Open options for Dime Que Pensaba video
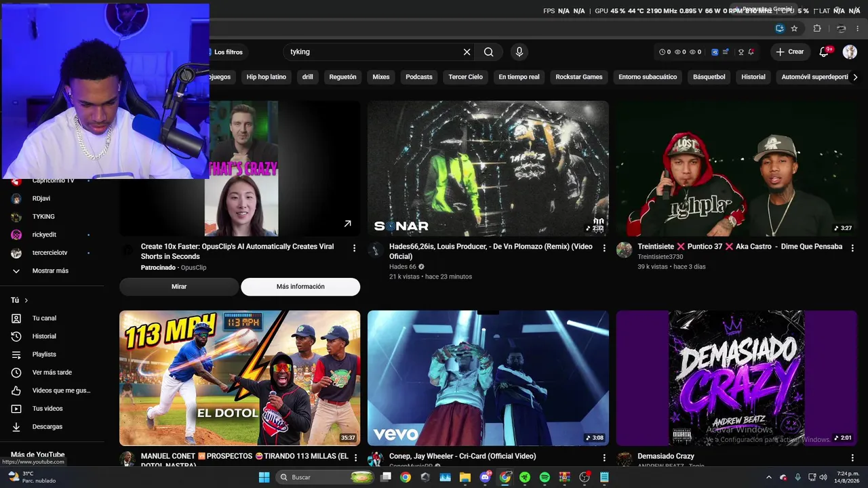Viewport: 868px width, 488px height. point(852,248)
